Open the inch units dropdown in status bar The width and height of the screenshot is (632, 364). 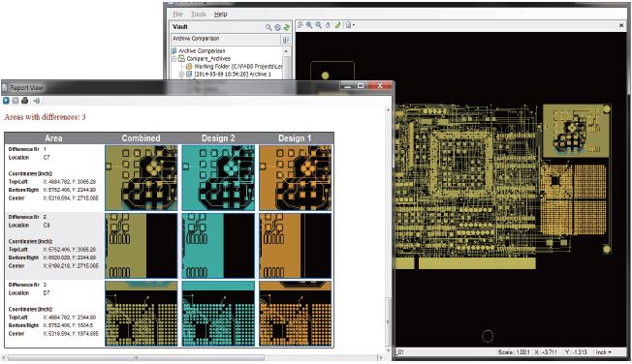[x=604, y=352]
